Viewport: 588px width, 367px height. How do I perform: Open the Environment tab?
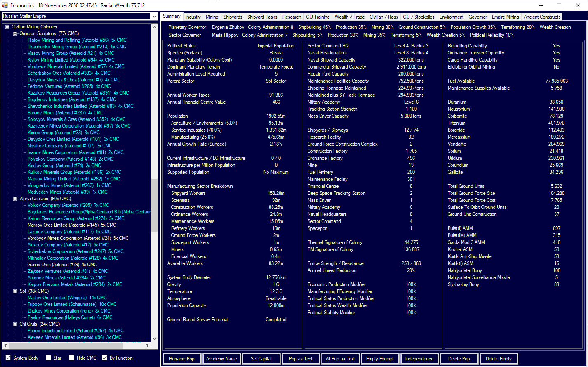(452, 17)
